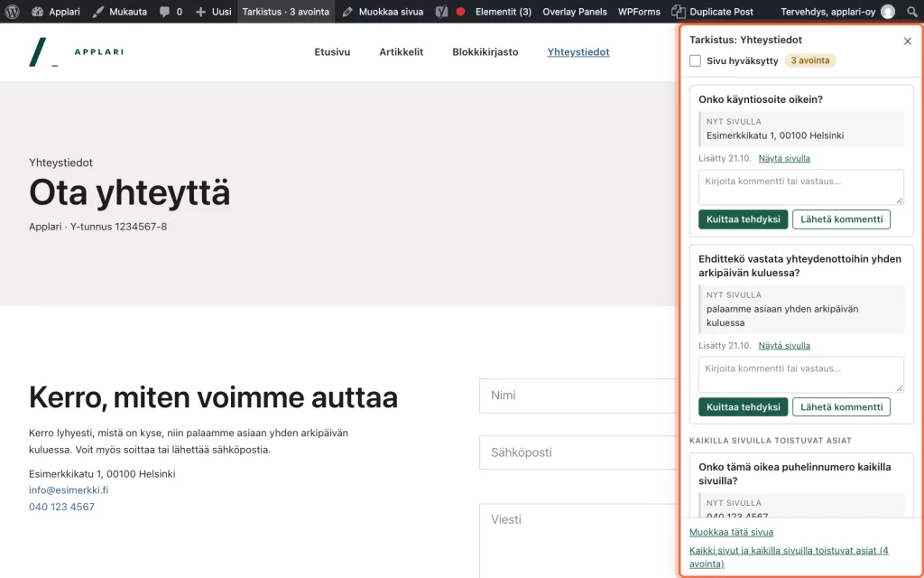The image size is (924, 578).
Task: Click the user avatar in admin bar
Action: coord(888,11)
